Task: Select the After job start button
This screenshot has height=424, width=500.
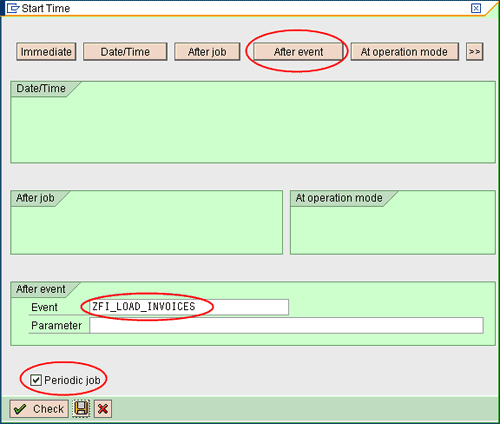Action: coord(207,52)
